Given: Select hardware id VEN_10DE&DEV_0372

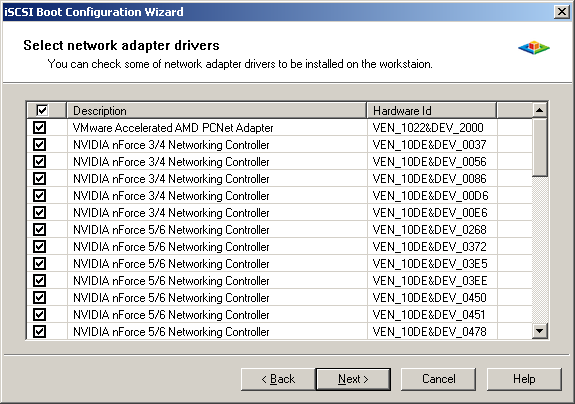Looking at the screenshot, I should tap(429, 247).
